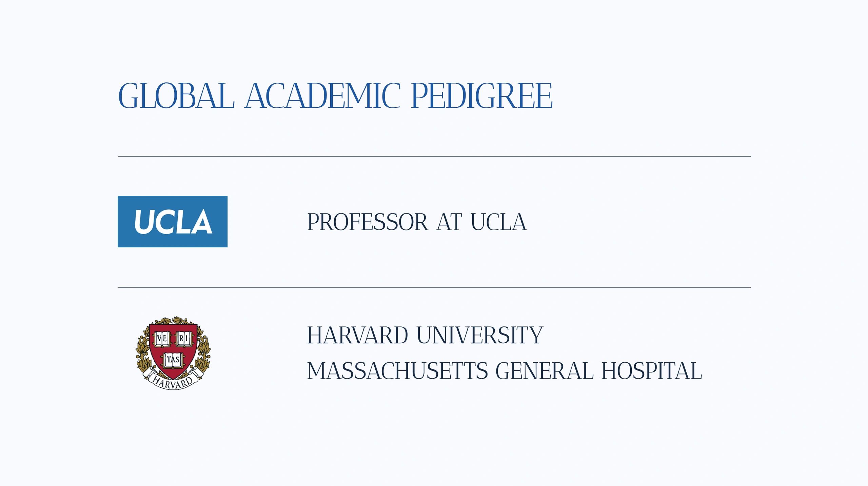Select the divider line above UCLA row
This screenshot has height=486, width=868.
[434, 156]
